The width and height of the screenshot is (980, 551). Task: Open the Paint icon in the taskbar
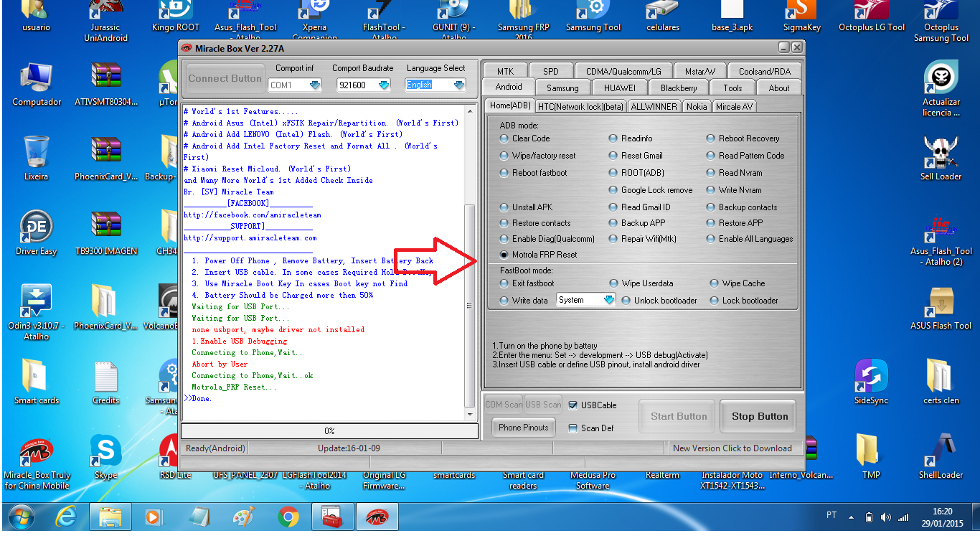tap(244, 517)
